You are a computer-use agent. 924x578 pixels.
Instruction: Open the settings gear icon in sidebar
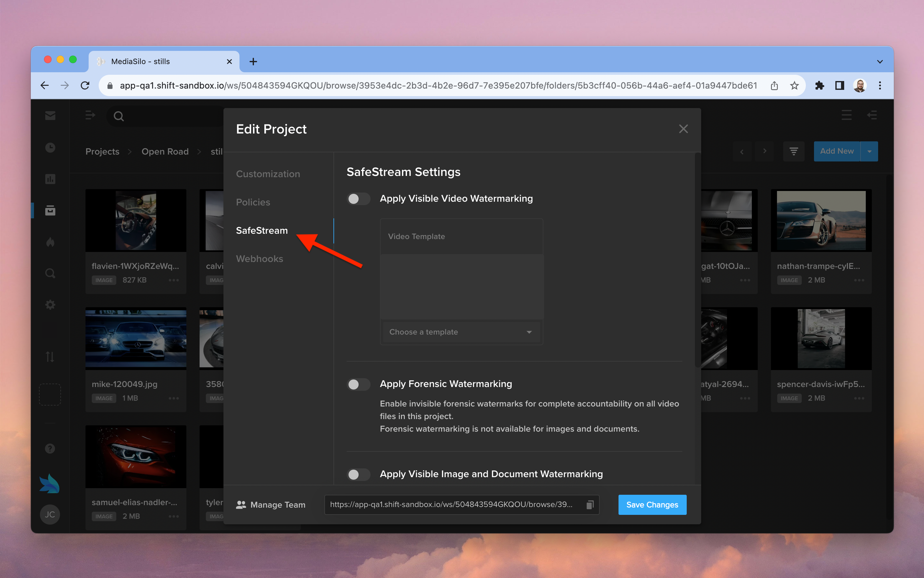(50, 305)
